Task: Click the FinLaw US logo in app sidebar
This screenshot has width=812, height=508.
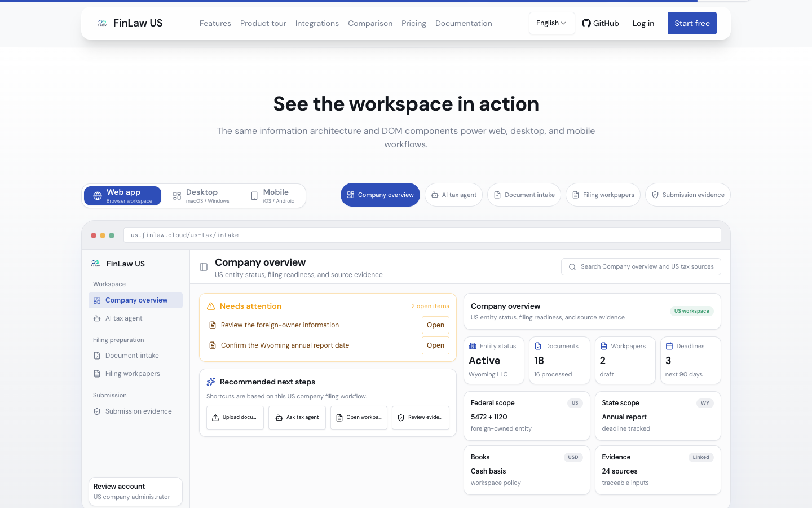Action: [96, 264]
